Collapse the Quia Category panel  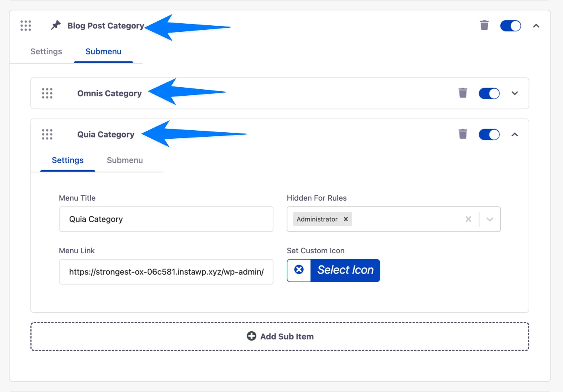[514, 134]
